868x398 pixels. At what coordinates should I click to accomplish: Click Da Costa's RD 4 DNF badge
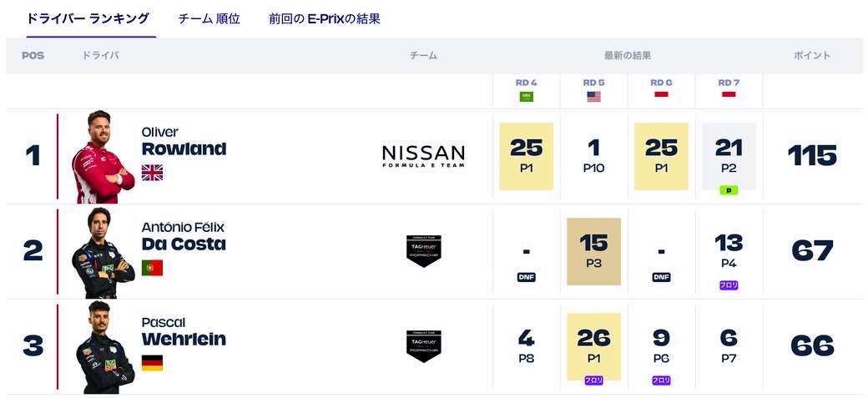527,277
